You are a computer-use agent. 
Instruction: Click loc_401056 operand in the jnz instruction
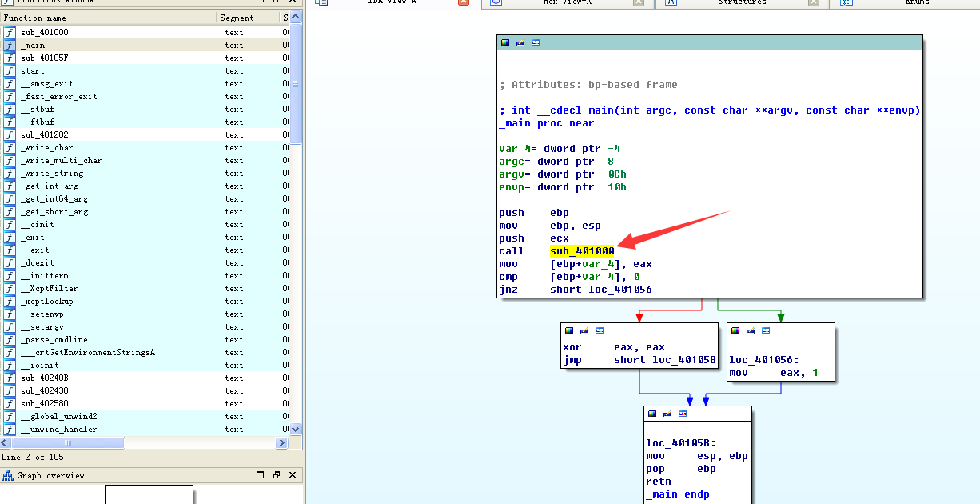click(620, 290)
